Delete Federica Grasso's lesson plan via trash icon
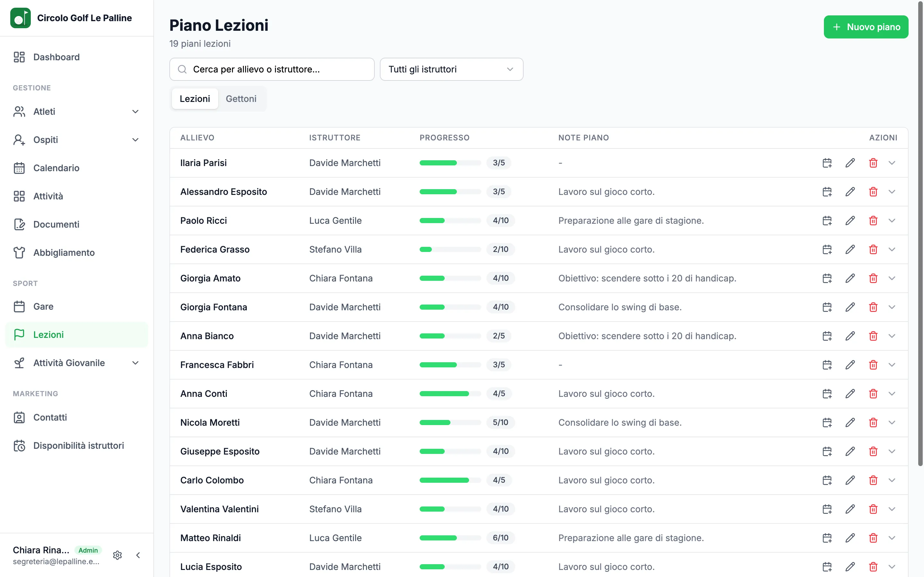This screenshot has width=924, height=577. click(873, 250)
